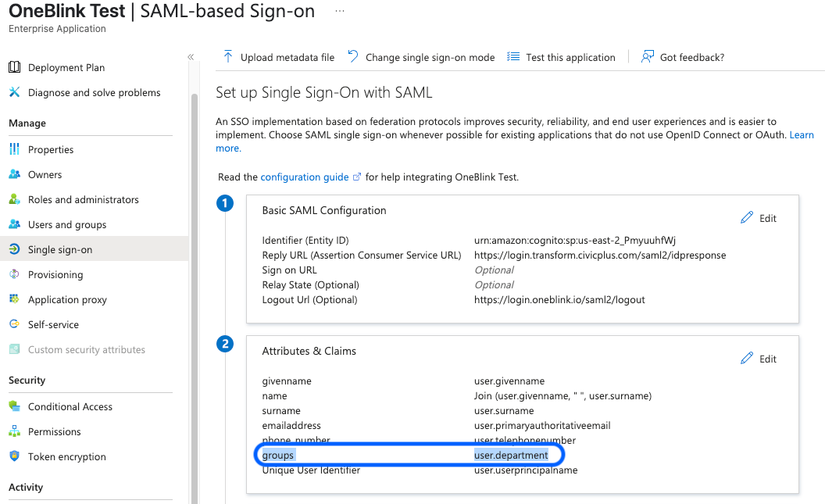Click the Permissions hierarchy icon
825x504 pixels.
coord(15,431)
